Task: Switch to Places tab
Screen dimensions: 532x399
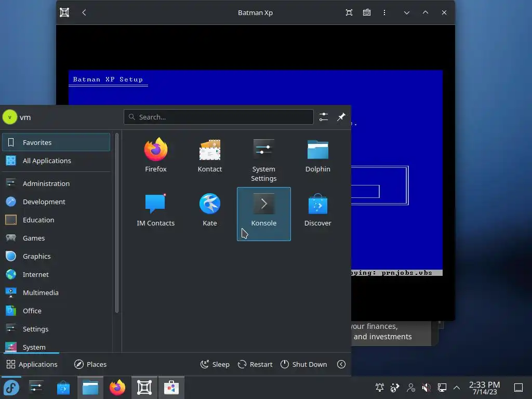Action: pyautogui.click(x=90, y=364)
